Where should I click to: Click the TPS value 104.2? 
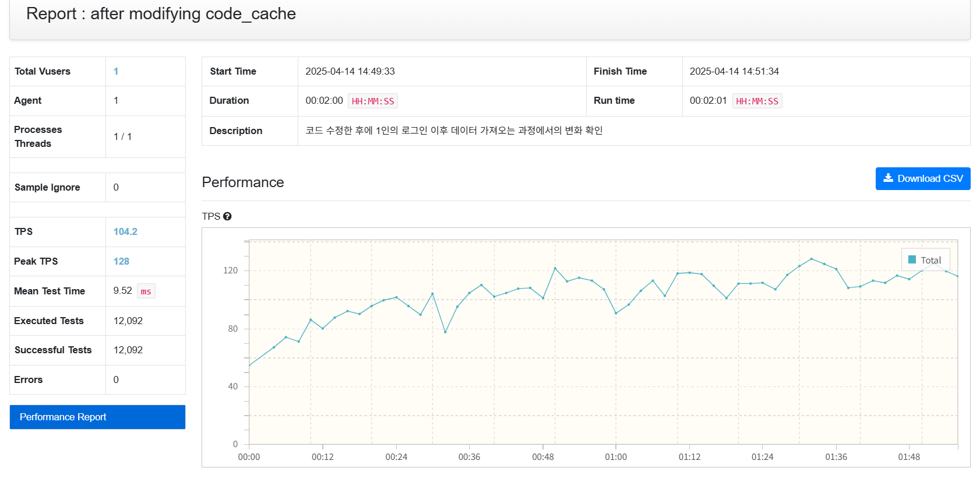click(x=125, y=231)
